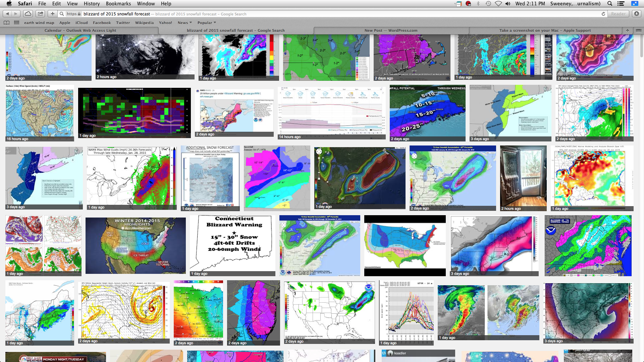Click the Share button in toolbar
Screen dimensions: 644x362
(40, 14)
